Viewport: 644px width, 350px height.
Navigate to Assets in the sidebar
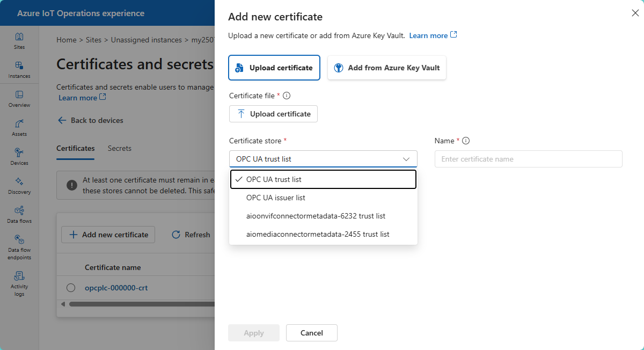point(19,128)
